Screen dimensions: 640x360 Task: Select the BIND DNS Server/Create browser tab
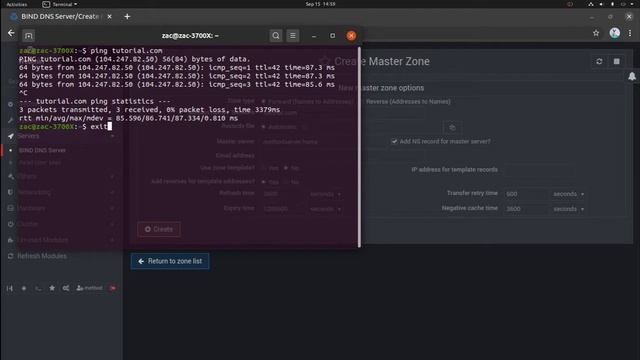pos(60,16)
